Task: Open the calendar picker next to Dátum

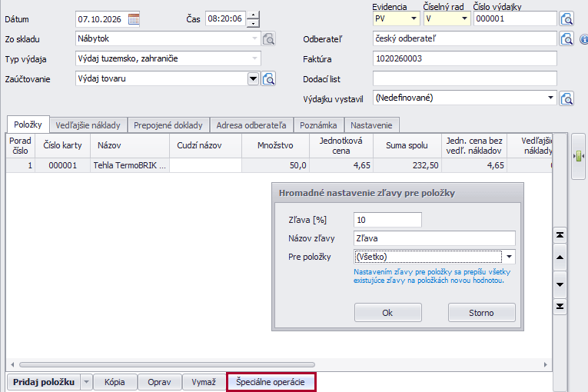Action: [134, 19]
